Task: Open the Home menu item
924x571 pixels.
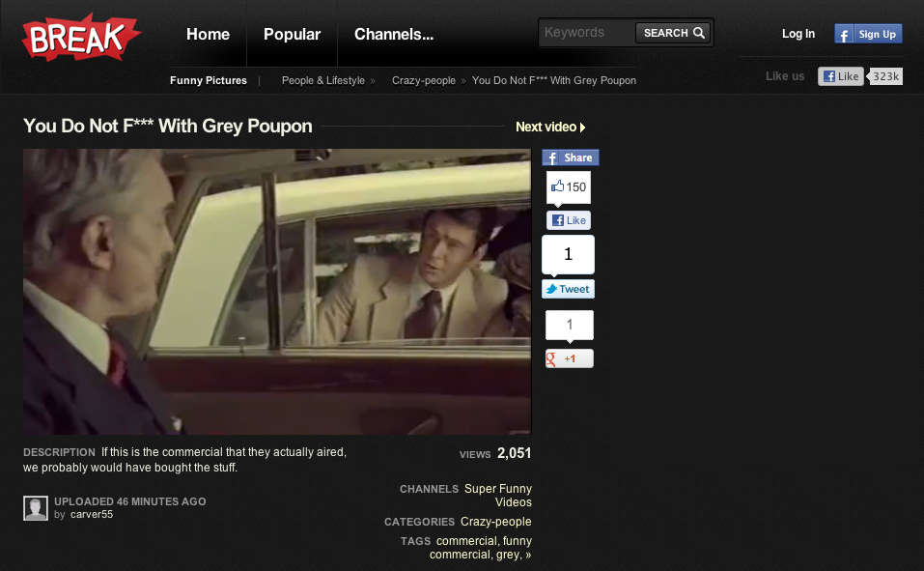Action: click(x=208, y=34)
